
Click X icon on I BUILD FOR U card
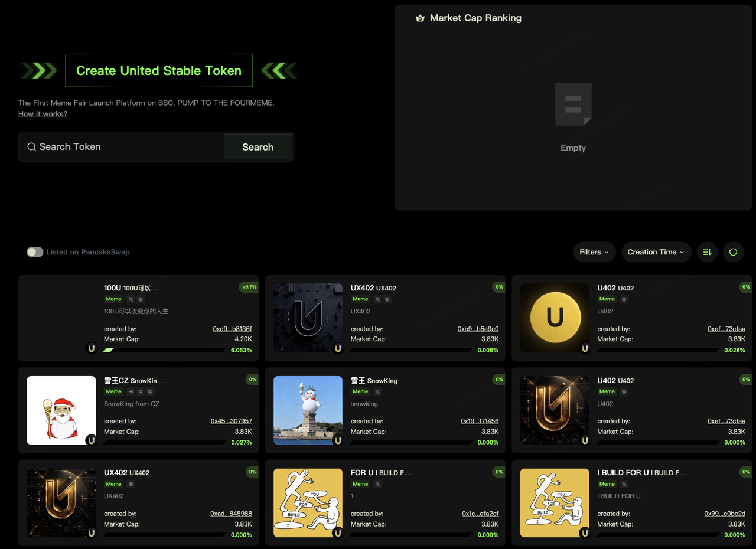[624, 484]
